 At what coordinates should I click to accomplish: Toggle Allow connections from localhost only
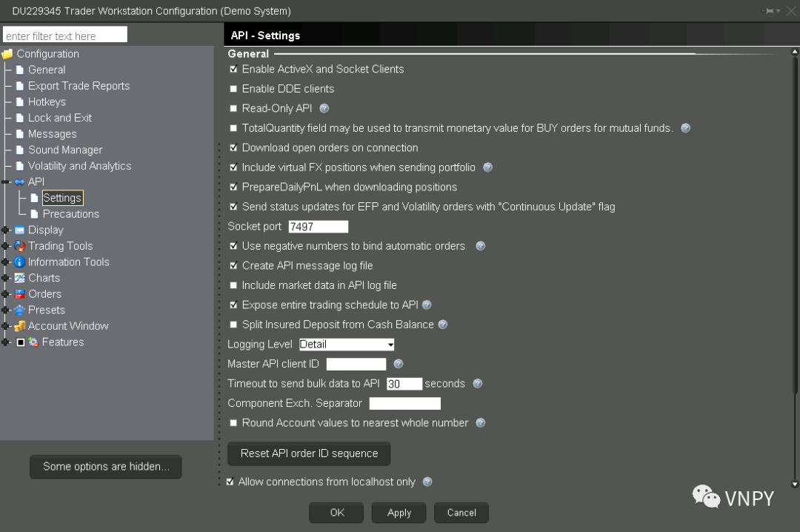tap(230, 482)
